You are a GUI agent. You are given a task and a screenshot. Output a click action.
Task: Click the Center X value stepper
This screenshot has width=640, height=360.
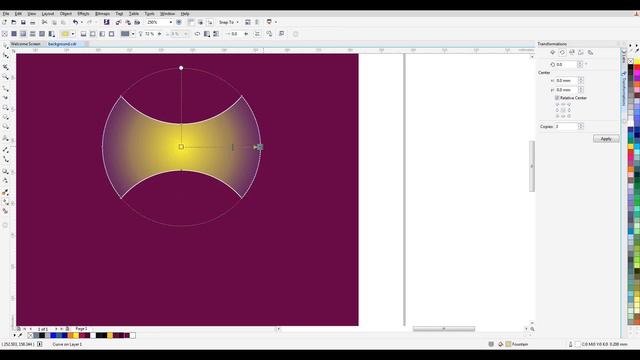click(x=581, y=80)
